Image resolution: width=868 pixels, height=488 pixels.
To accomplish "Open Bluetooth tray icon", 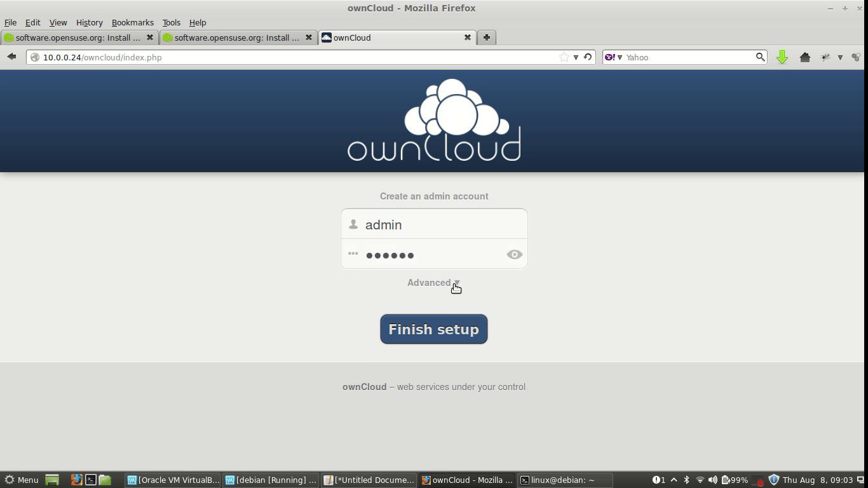I will [x=686, y=480].
